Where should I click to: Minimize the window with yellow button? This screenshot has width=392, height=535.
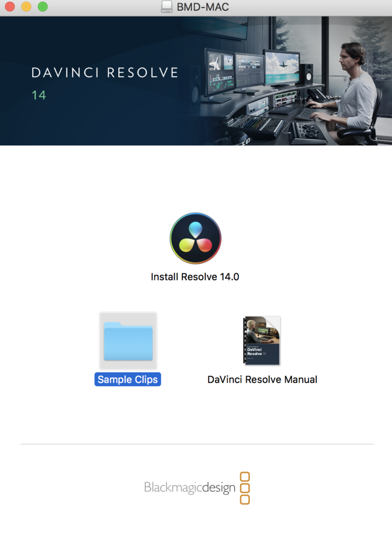(26, 6)
